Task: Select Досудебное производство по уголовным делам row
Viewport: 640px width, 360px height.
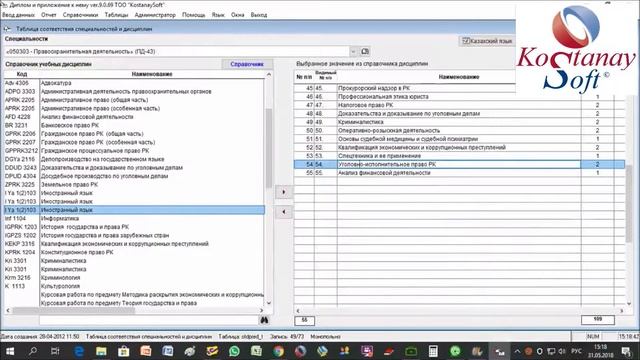Action: click(134, 176)
